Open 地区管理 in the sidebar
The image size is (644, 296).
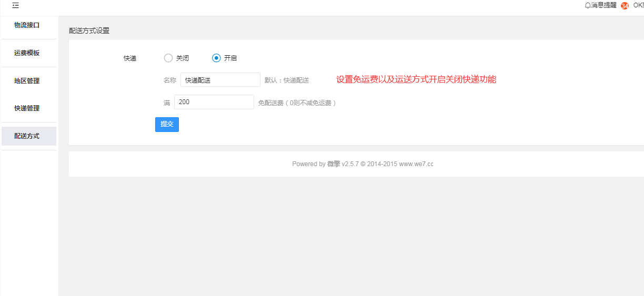pyautogui.click(x=27, y=81)
